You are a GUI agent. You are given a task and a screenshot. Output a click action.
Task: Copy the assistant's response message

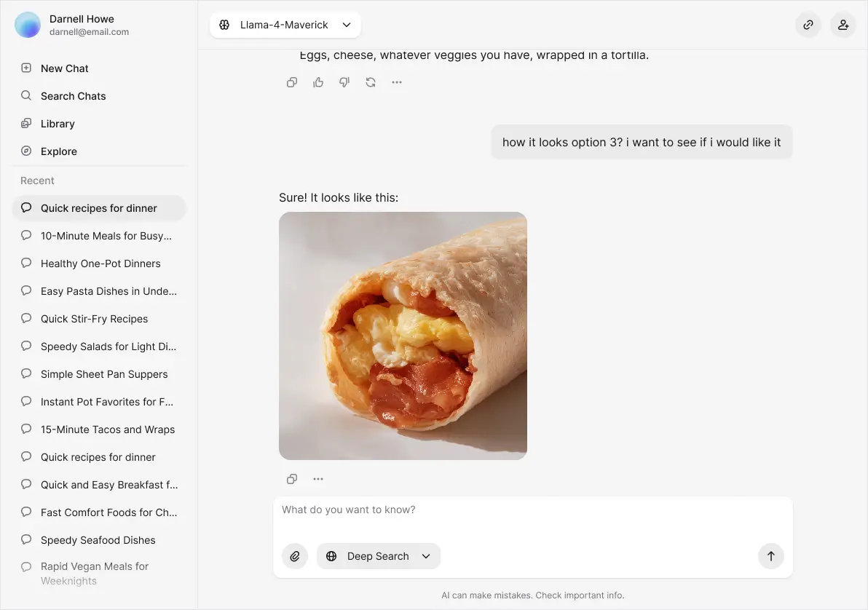click(x=292, y=82)
